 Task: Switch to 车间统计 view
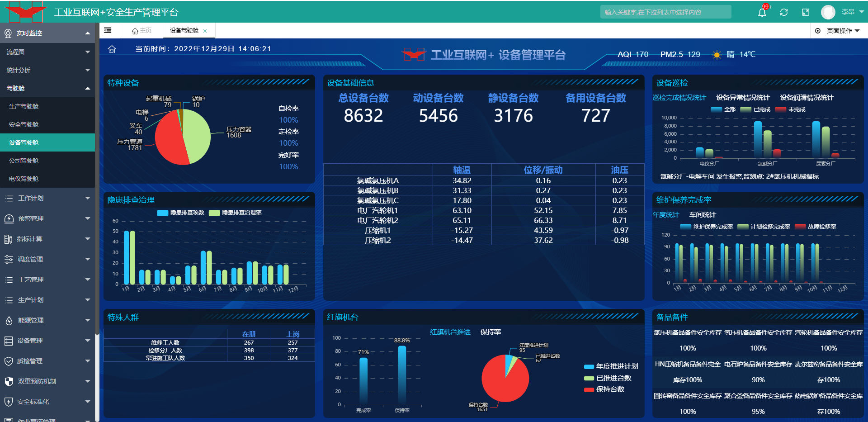pyautogui.click(x=702, y=215)
